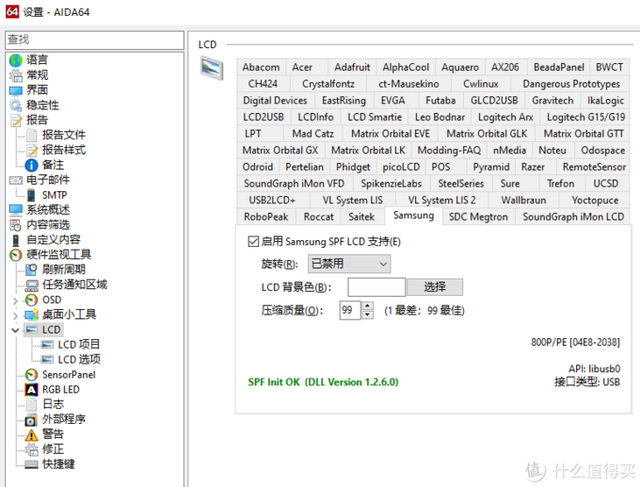The height and width of the screenshot is (487, 640).
Task: Select 硬件监视工具 in the tree
Action: tap(59, 255)
